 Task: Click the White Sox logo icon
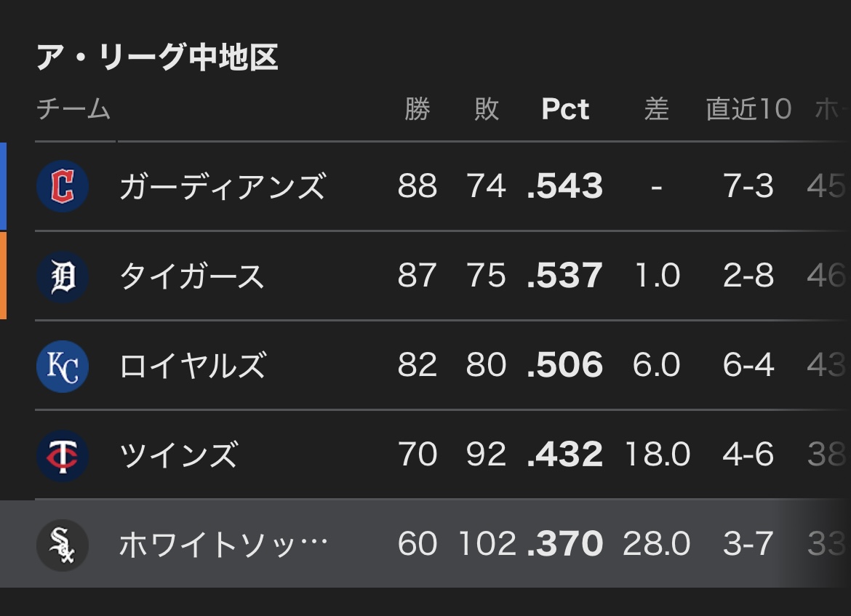click(63, 545)
